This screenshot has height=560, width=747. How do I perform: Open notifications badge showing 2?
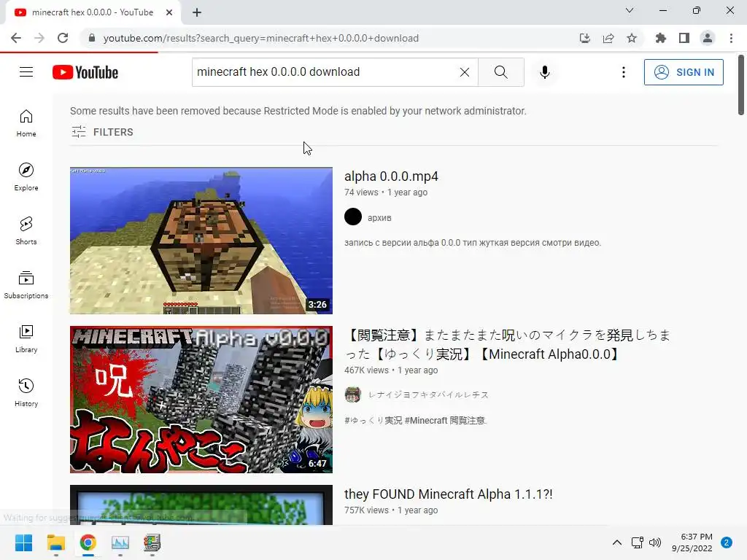coord(727,542)
